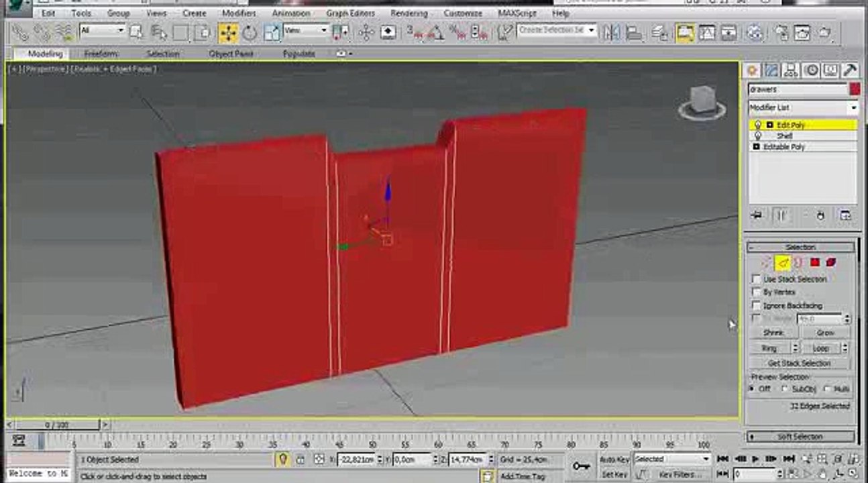Enable By Vertex checkbox
Viewport: 868px width, 483px height.
pos(757,292)
